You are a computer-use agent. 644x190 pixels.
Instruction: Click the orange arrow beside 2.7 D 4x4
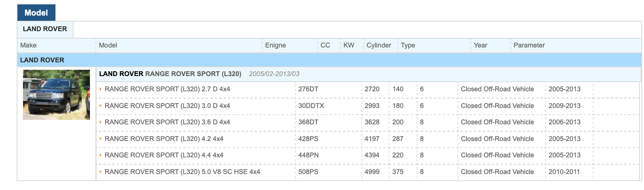tap(101, 89)
